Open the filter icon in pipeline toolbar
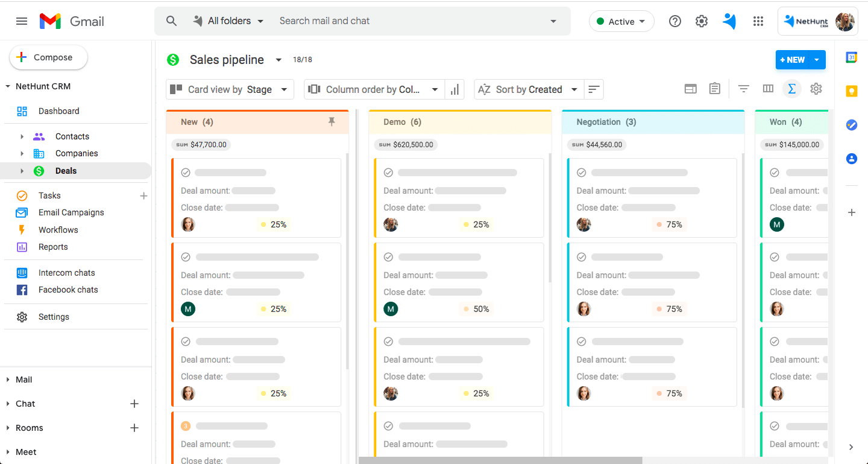 click(x=743, y=89)
